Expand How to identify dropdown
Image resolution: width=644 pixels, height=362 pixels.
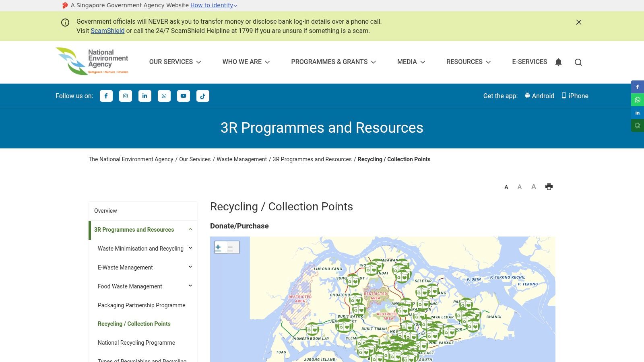tap(214, 5)
